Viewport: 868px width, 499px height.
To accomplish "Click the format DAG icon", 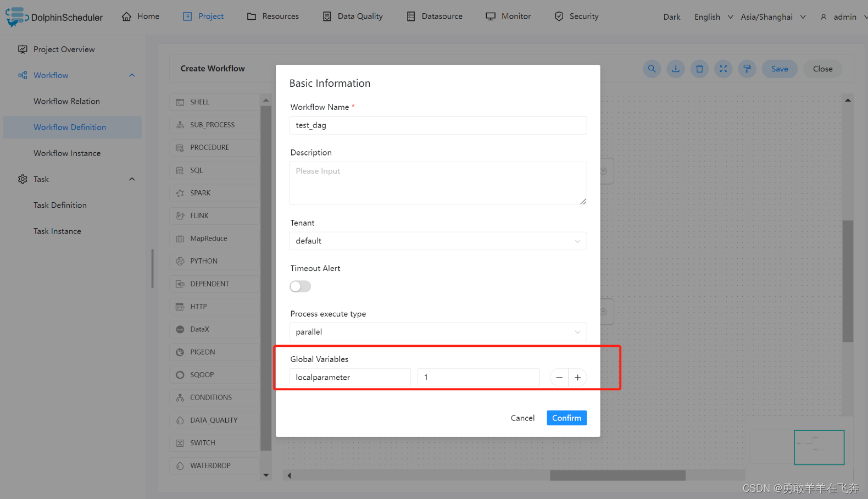I will (x=747, y=69).
